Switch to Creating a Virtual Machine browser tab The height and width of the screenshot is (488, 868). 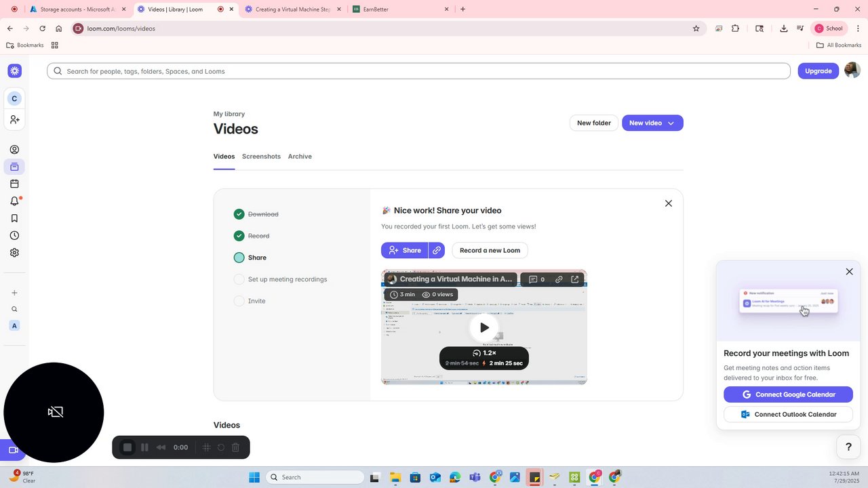coord(293,9)
